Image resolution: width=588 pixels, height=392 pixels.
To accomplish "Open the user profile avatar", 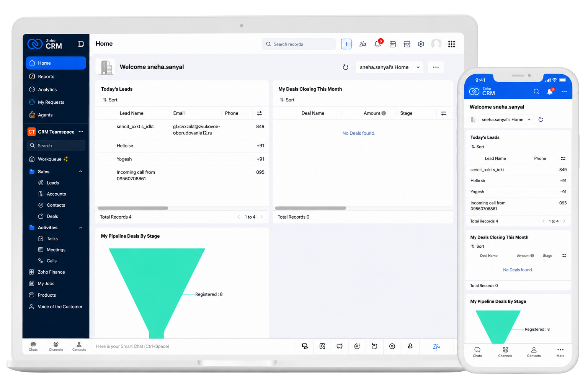I will coord(436,44).
